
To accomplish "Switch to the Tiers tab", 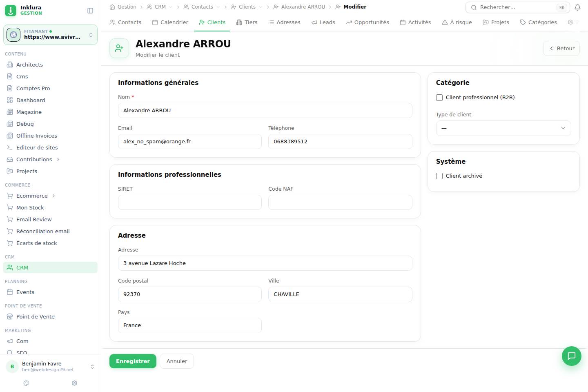I will 247,22.
